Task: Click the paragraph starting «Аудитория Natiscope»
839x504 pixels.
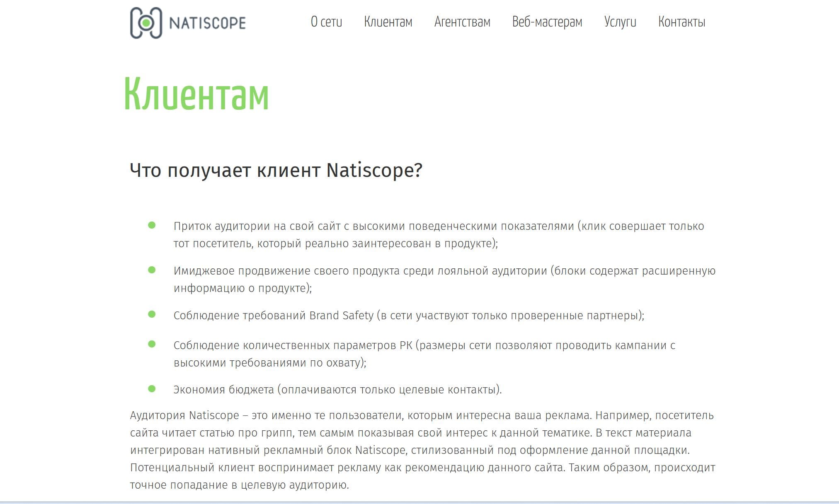Action: 422,450
